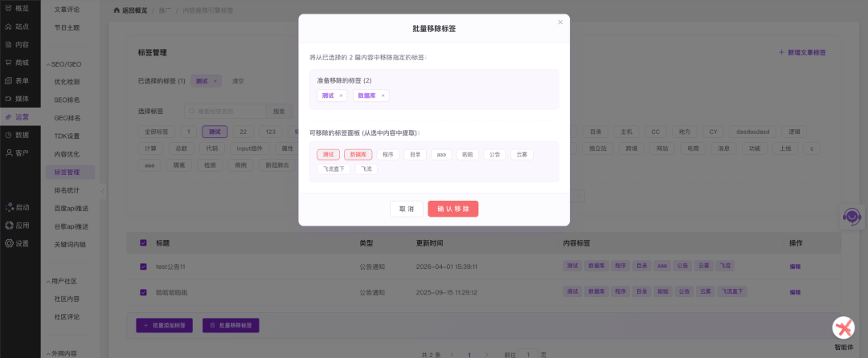Open 内容优化 in the sidebar
The height and width of the screenshot is (358, 868).
[x=67, y=154]
